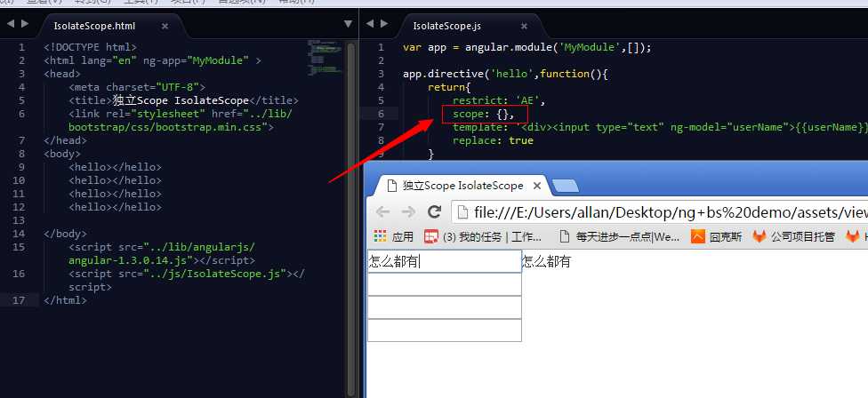The width and height of the screenshot is (868, 398).
Task: Close the IsolateScope.js tab
Action: (x=524, y=26)
